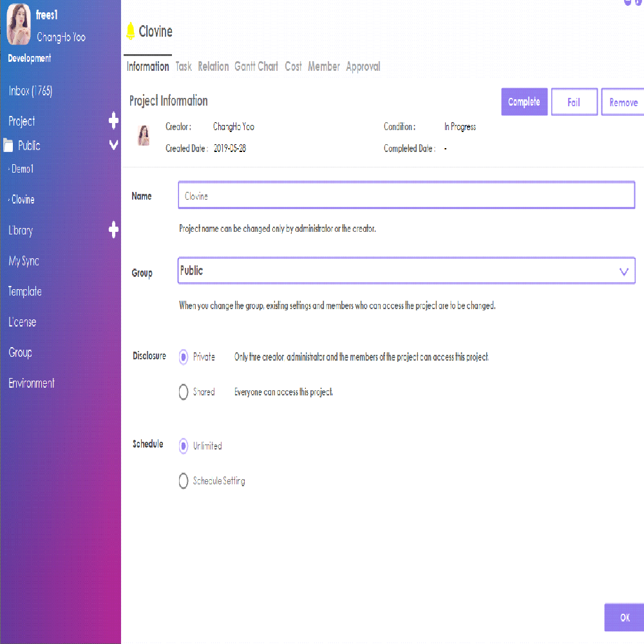Choose the Schedule Setting radio button
The image size is (644, 644).
[184, 481]
